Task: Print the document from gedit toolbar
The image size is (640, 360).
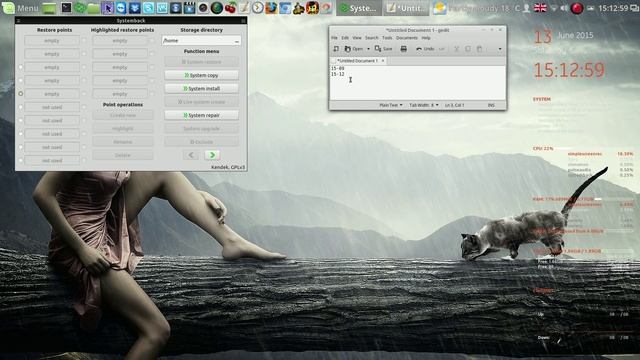Action: [404, 49]
